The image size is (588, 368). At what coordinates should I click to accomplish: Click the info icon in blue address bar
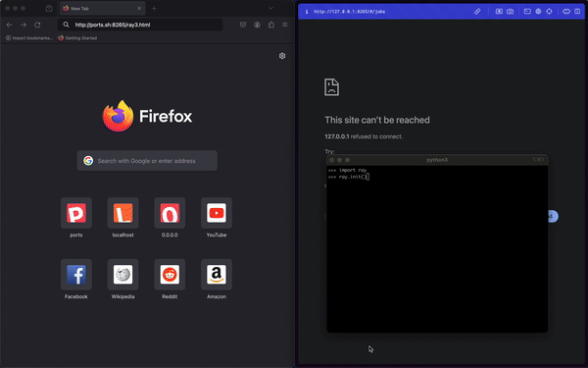point(307,12)
